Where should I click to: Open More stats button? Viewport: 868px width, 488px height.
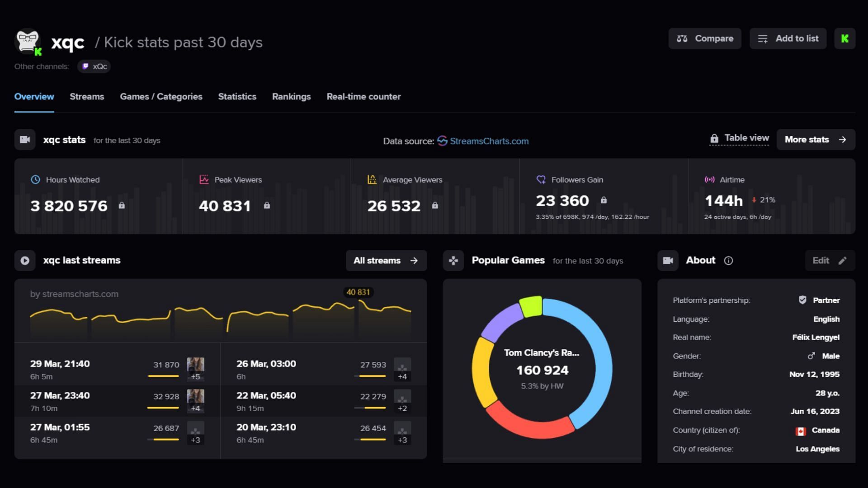[816, 140]
